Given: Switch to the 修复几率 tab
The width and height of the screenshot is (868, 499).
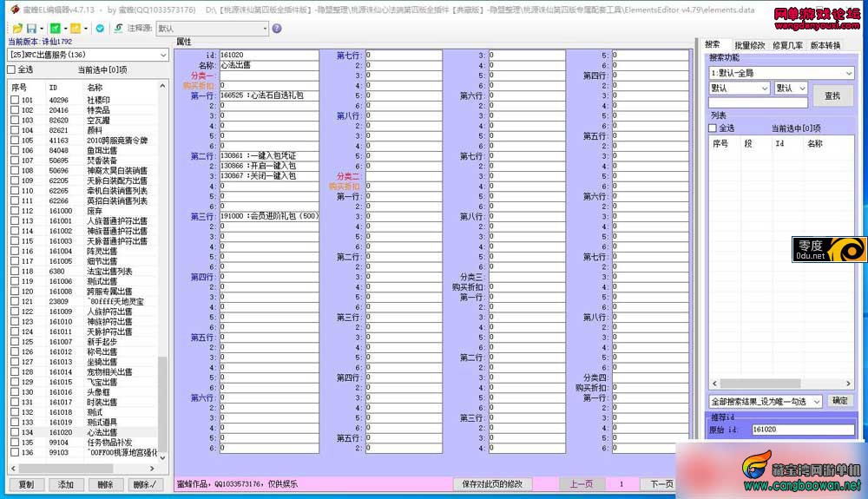Looking at the screenshot, I should pyautogui.click(x=787, y=45).
